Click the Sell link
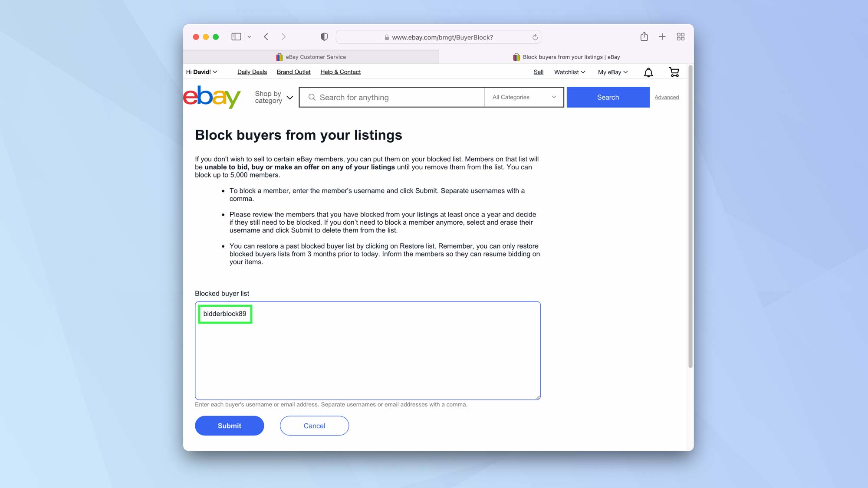This screenshot has height=488, width=868. point(538,72)
